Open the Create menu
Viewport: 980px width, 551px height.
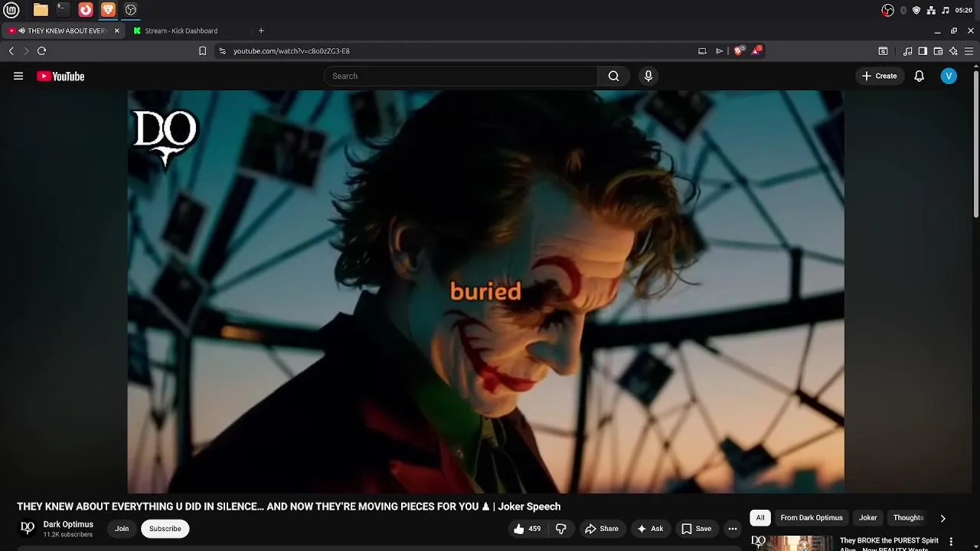coord(880,76)
